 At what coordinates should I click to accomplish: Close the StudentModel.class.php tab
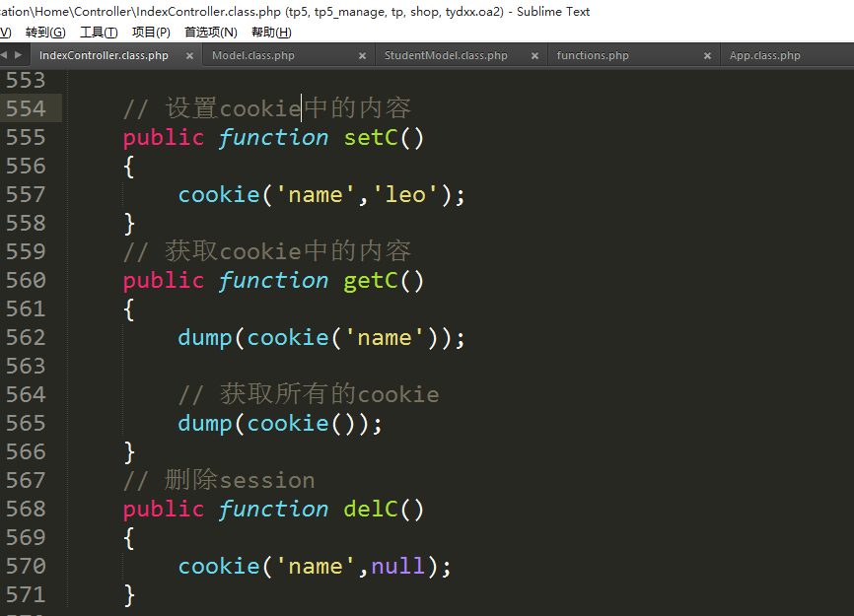click(534, 56)
